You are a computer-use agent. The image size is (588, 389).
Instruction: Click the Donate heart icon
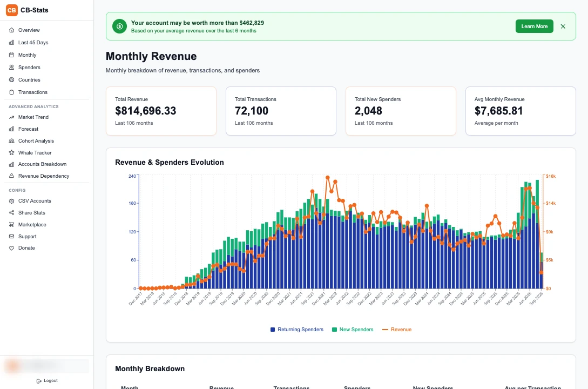(12, 248)
